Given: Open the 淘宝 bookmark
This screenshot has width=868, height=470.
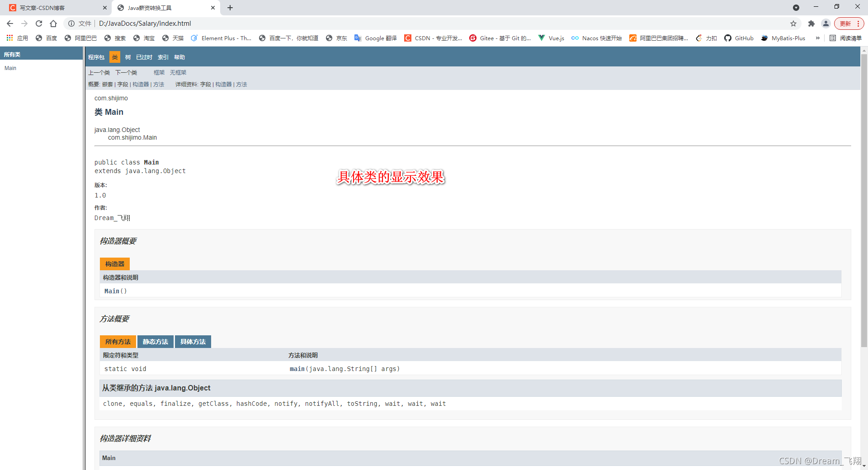Looking at the screenshot, I should click(144, 38).
